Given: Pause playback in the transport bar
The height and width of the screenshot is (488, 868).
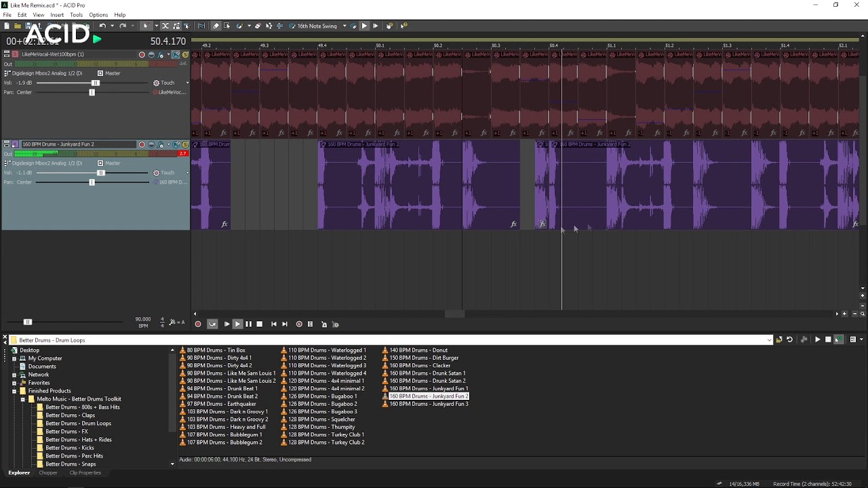Looking at the screenshot, I should pyautogui.click(x=248, y=324).
